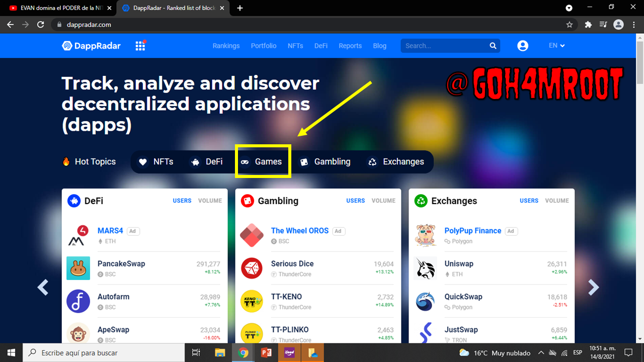Image resolution: width=644 pixels, height=362 pixels.
Task: Click the TT-KENO logo icon
Action: (x=252, y=301)
